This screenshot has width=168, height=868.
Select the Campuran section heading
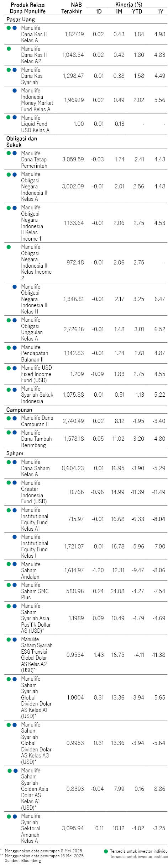coord(19,410)
